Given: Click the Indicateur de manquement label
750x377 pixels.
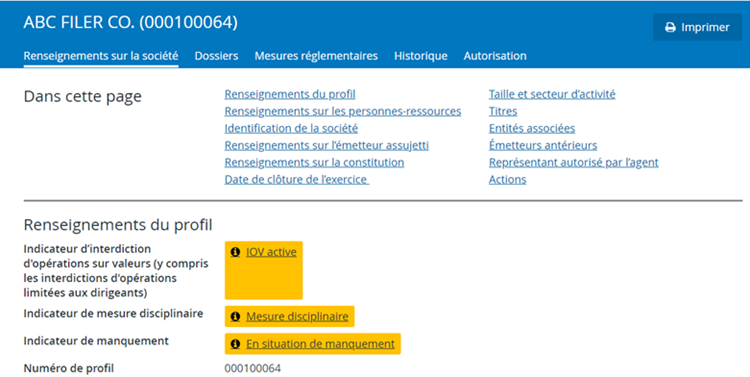Looking at the screenshot, I should coord(96,341).
